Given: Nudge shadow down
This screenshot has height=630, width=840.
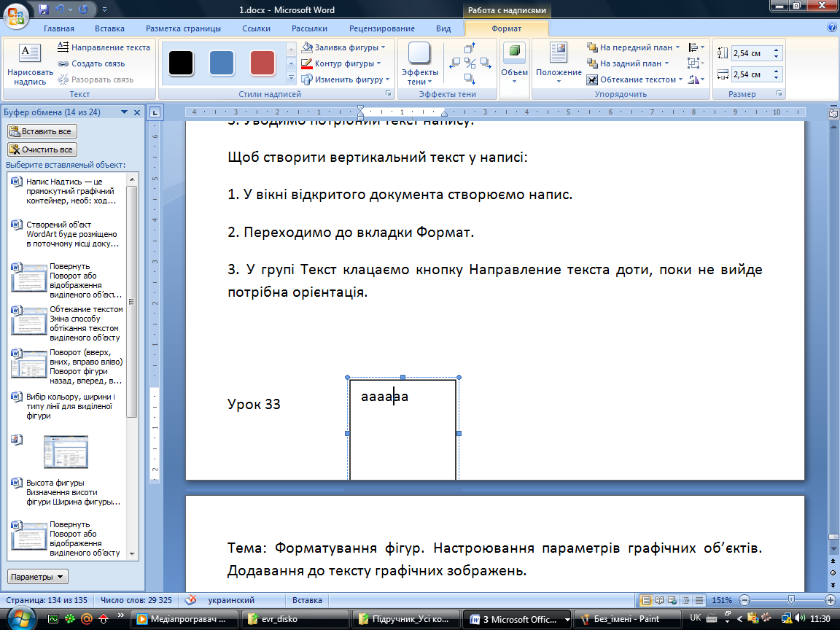Looking at the screenshot, I should [470, 79].
